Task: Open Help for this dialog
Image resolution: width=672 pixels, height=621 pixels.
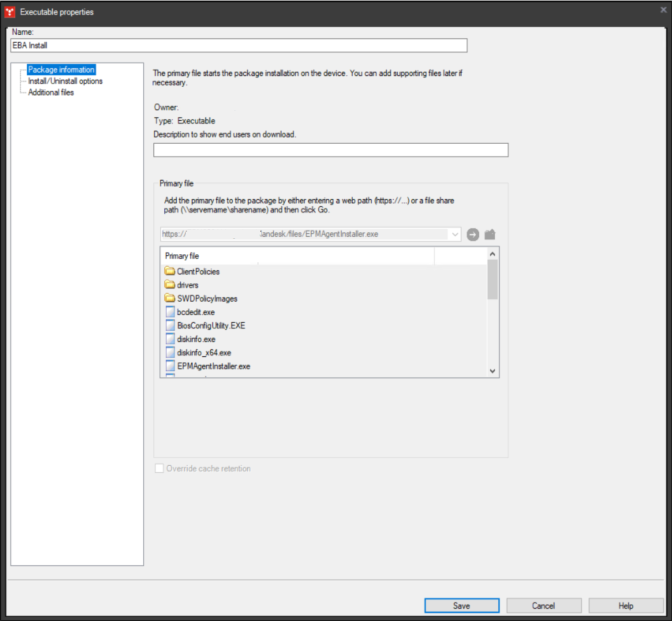Action: [626, 605]
